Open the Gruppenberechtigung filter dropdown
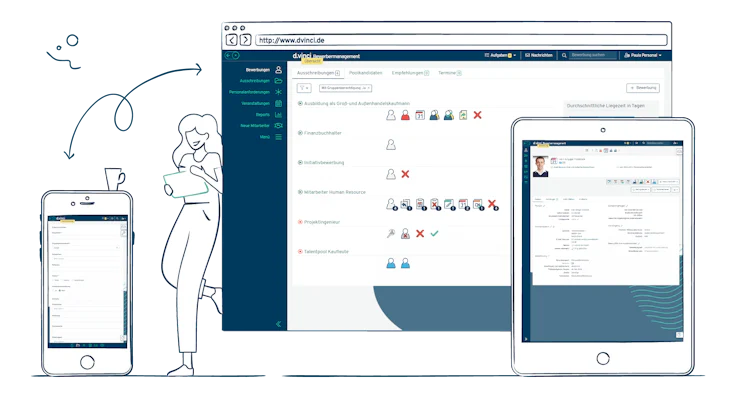Screen dimensions: 736x397 click(x=345, y=88)
